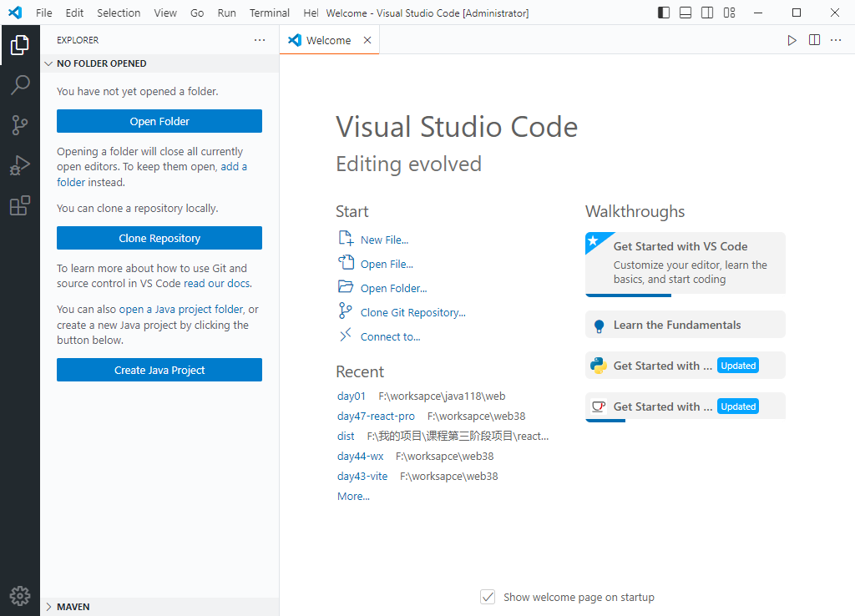The height and width of the screenshot is (616, 855).
Task: Click the Python logo walkthrough icon
Action: 599,366
